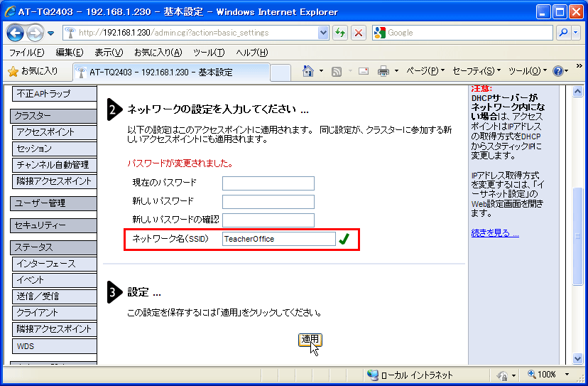The width and height of the screenshot is (588, 386).
Task: Click the Internet Explorer title bar icon
Action: pyautogui.click(x=10, y=11)
